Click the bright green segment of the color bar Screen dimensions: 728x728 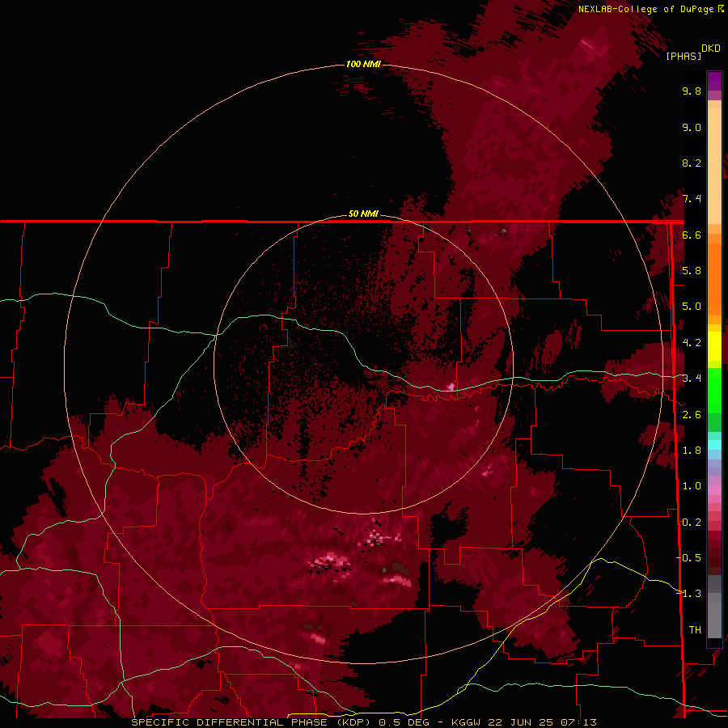[714, 390]
